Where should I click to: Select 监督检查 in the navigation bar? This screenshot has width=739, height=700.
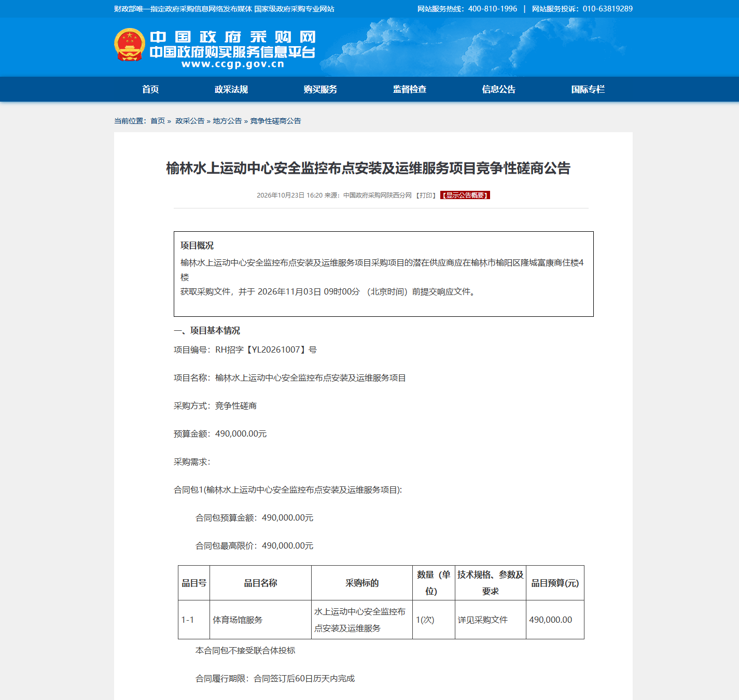tap(410, 89)
